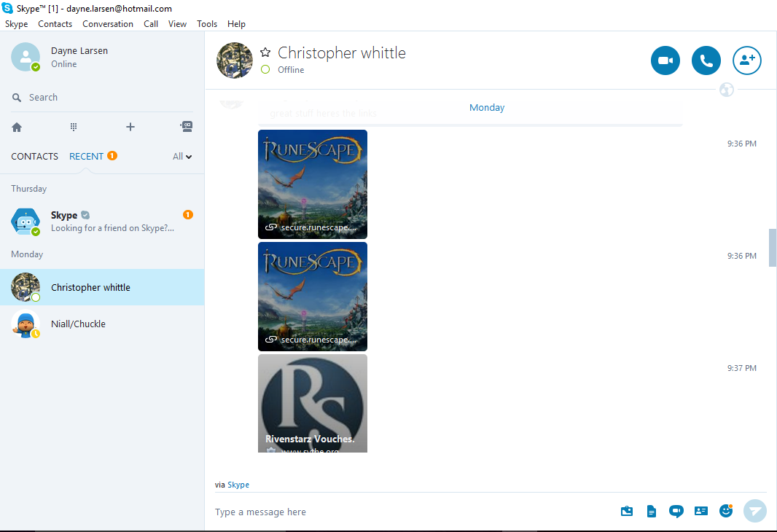Send a photo using the image icon

(x=627, y=511)
